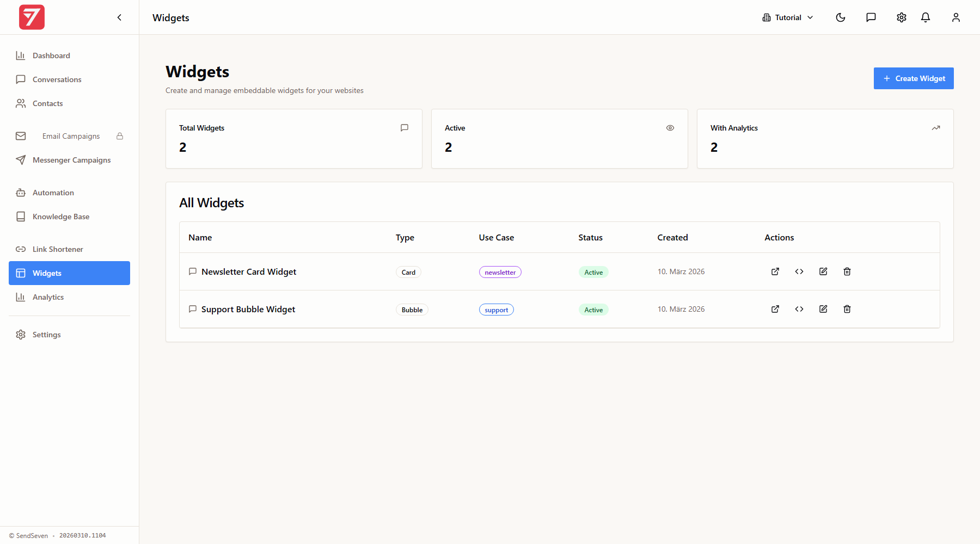Open the chat messages icon in header
This screenshot has height=544, width=980.
click(x=871, y=17)
